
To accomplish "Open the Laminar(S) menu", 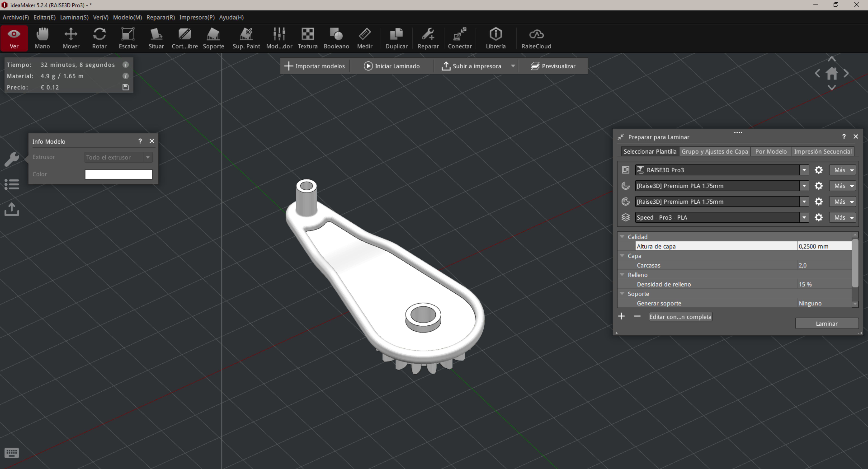I will [74, 17].
